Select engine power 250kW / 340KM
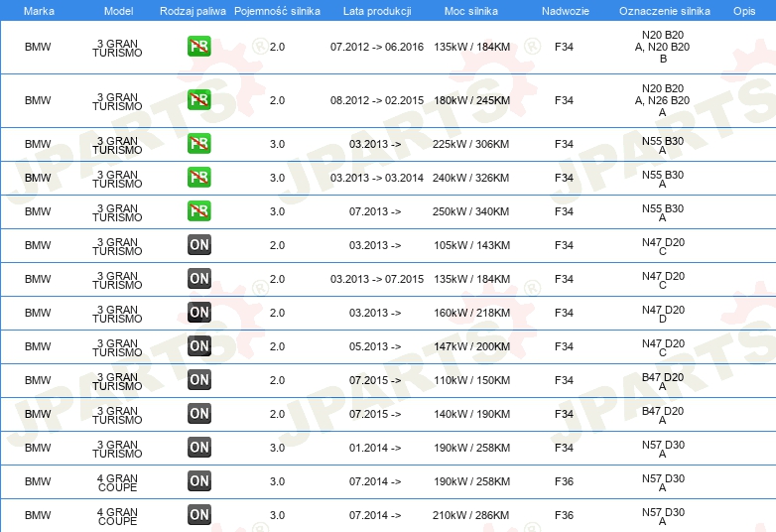Viewport: 776px width, 532px height. (x=470, y=211)
